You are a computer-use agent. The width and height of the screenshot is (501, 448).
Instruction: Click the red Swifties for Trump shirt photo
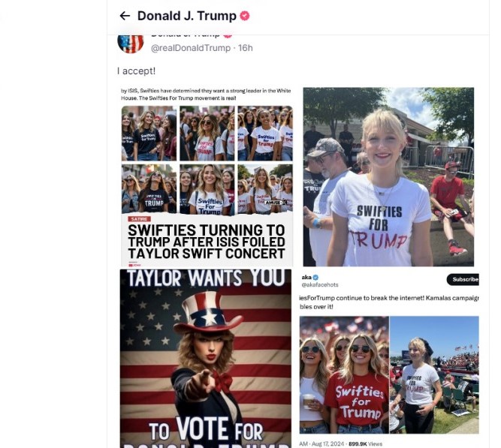[x=345, y=374]
